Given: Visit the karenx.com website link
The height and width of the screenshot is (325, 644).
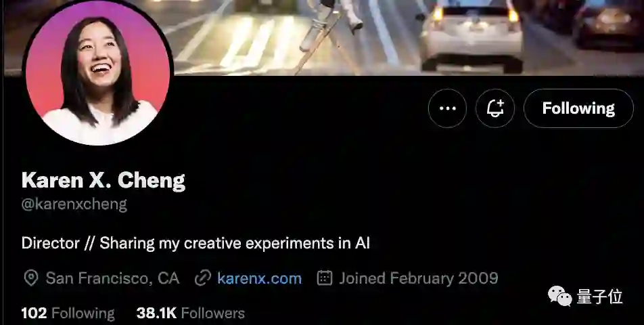Looking at the screenshot, I should point(260,278).
